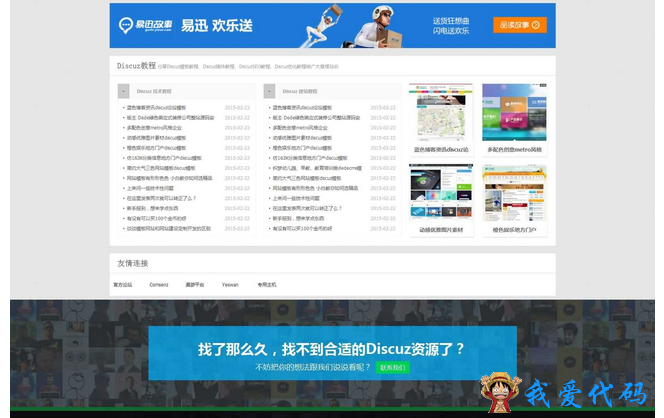664x418 pixels.
Task: Open the 官方论坛 friendly link
Action: [123, 285]
